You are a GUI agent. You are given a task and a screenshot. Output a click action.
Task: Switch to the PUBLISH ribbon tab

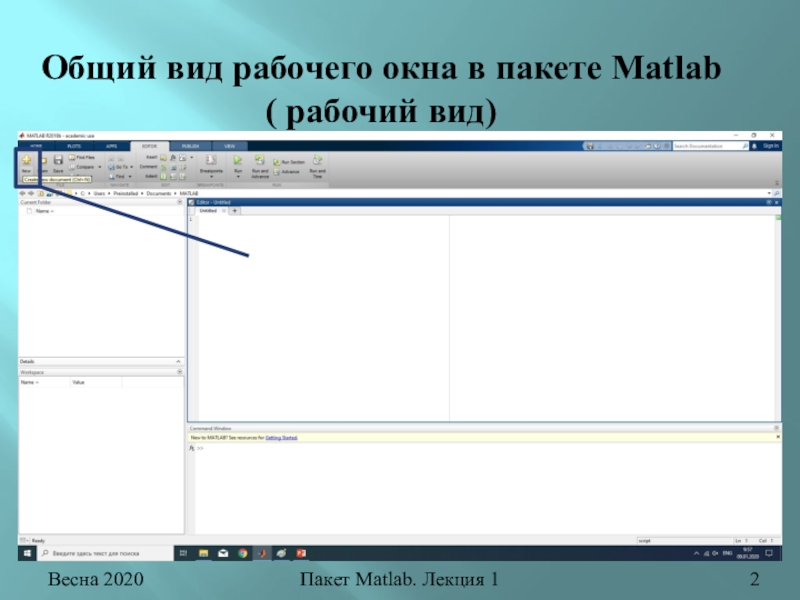(190, 146)
